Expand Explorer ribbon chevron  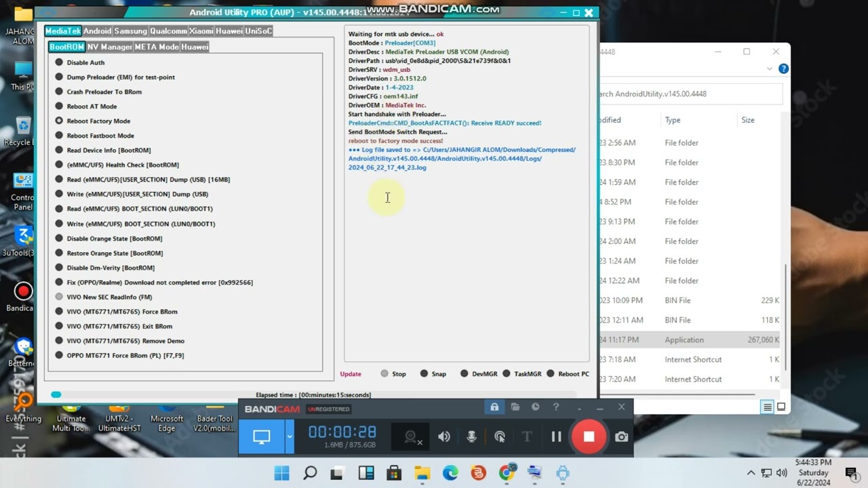click(770, 68)
